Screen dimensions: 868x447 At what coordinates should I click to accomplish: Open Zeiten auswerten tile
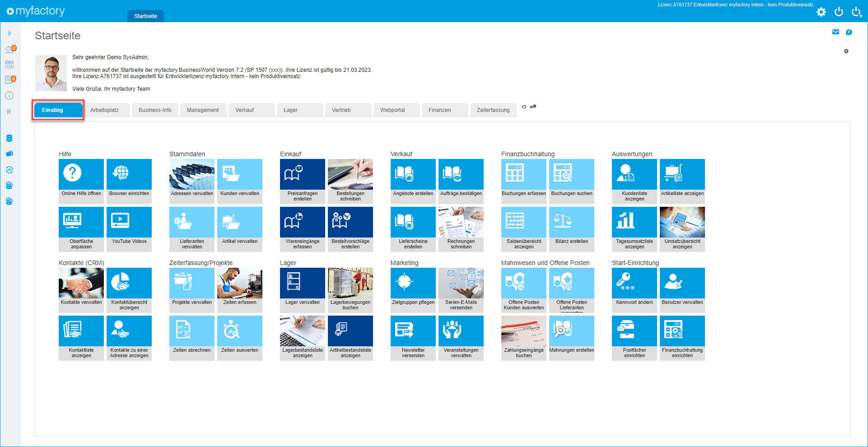[x=240, y=338]
